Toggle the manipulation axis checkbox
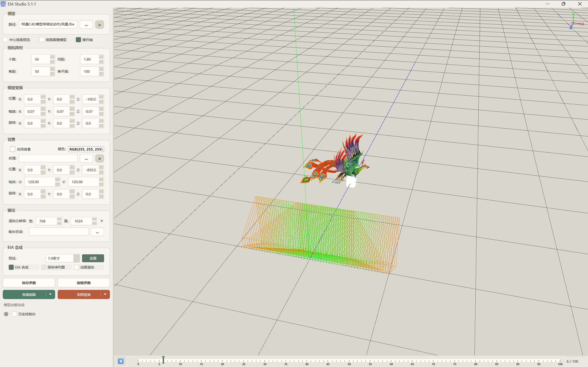The image size is (588, 367). click(78, 39)
